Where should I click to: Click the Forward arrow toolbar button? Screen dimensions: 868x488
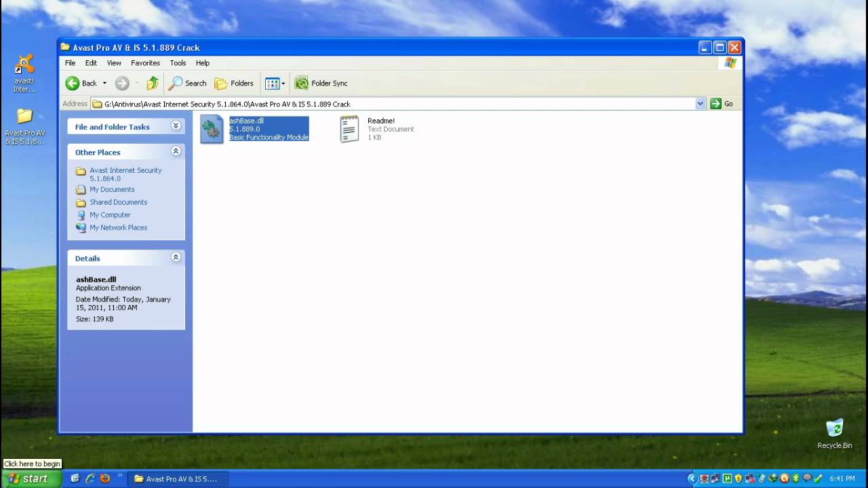(122, 83)
